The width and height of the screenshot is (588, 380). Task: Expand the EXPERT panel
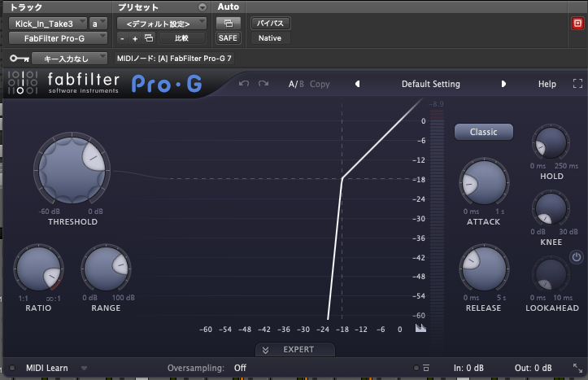pos(295,350)
